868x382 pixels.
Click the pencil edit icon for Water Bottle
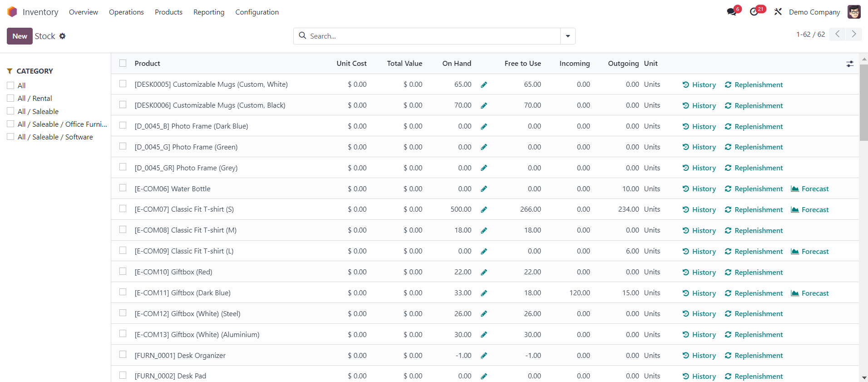[484, 189]
